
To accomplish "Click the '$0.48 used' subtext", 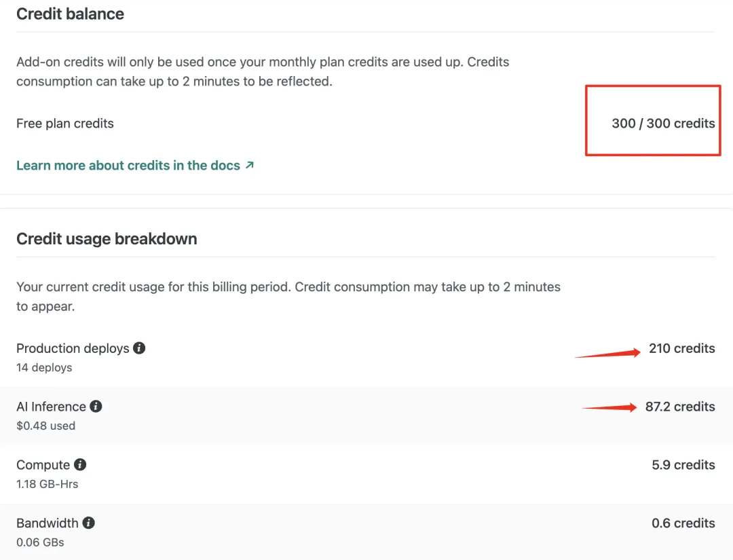I will coord(45,426).
